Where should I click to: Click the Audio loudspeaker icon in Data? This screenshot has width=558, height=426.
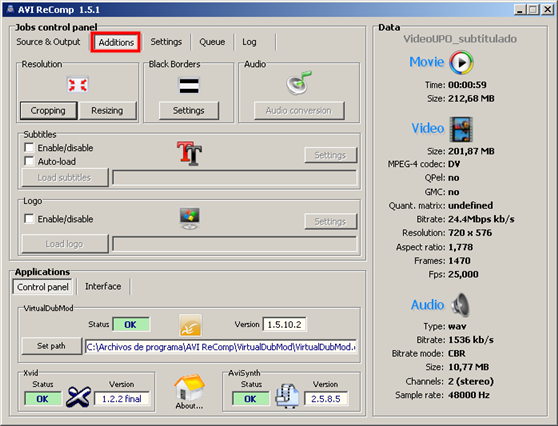460,305
